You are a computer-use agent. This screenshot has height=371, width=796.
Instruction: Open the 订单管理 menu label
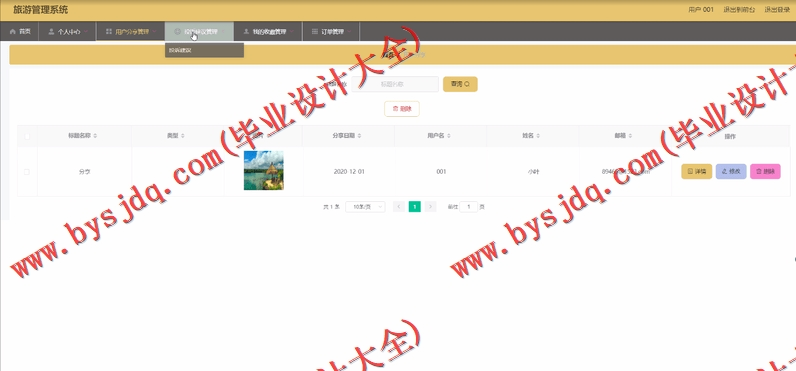333,31
